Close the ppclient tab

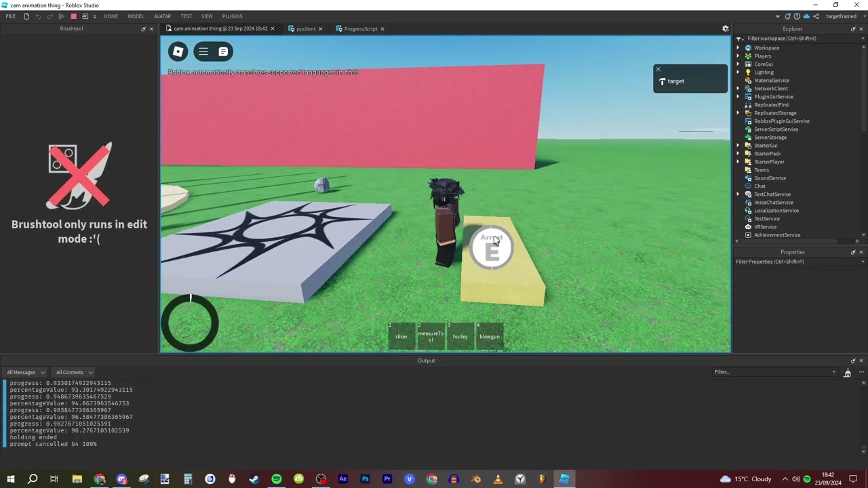pos(320,28)
